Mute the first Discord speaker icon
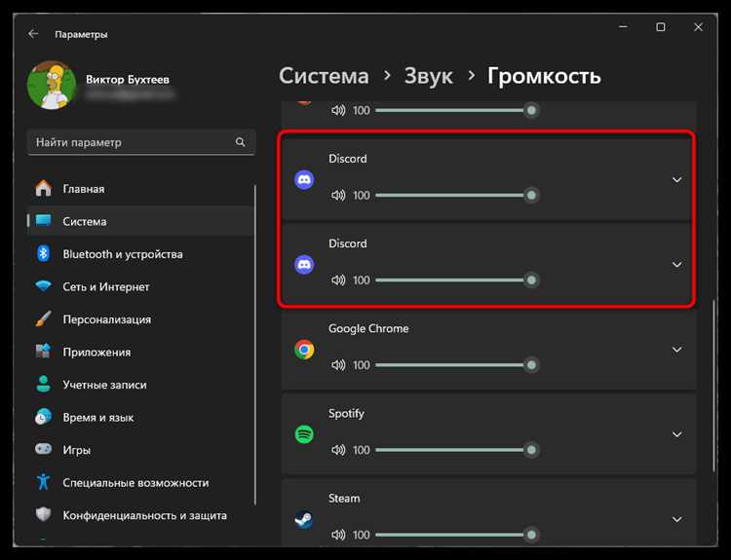The width and height of the screenshot is (731, 560). [x=338, y=195]
